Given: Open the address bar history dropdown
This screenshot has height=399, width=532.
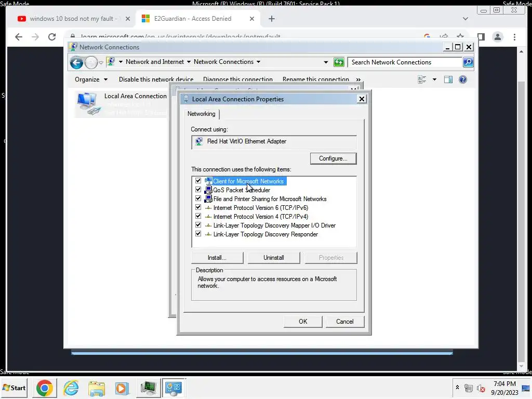Looking at the screenshot, I should (x=326, y=62).
